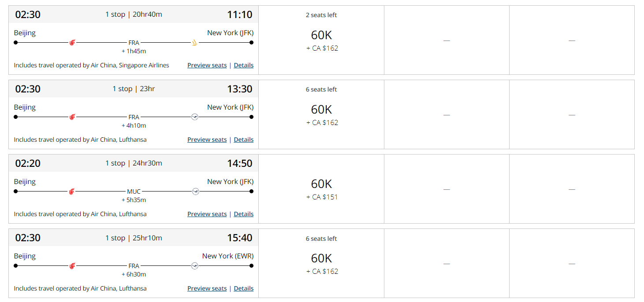Click the Air China logo on the Newark flight
The image size is (644, 302).
(x=72, y=266)
